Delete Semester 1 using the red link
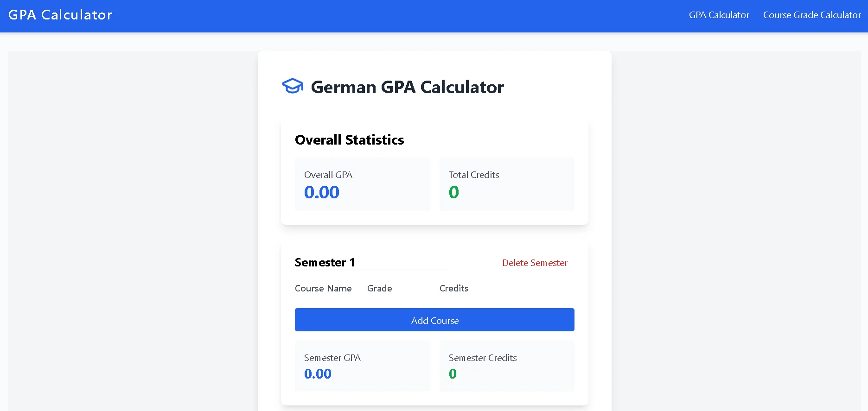Image resolution: width=868 pixels, height=411 pixels. 535,263
